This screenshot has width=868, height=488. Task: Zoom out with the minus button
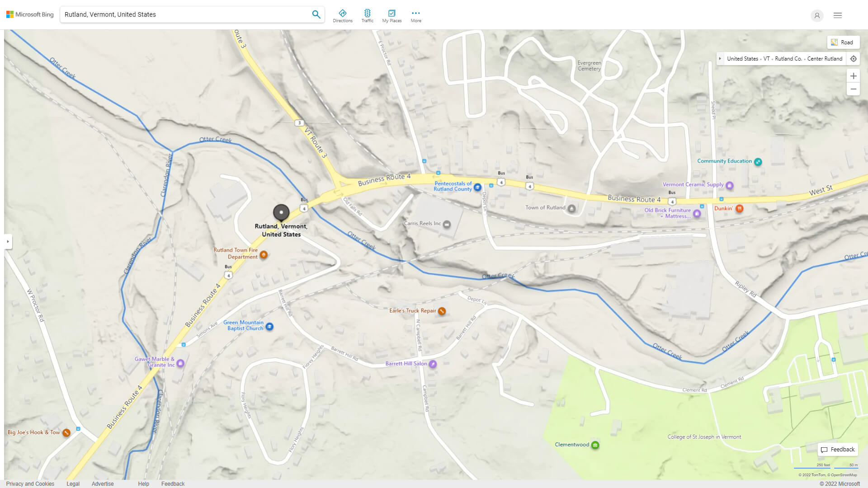pyautogui.click(x=853, y=89)
